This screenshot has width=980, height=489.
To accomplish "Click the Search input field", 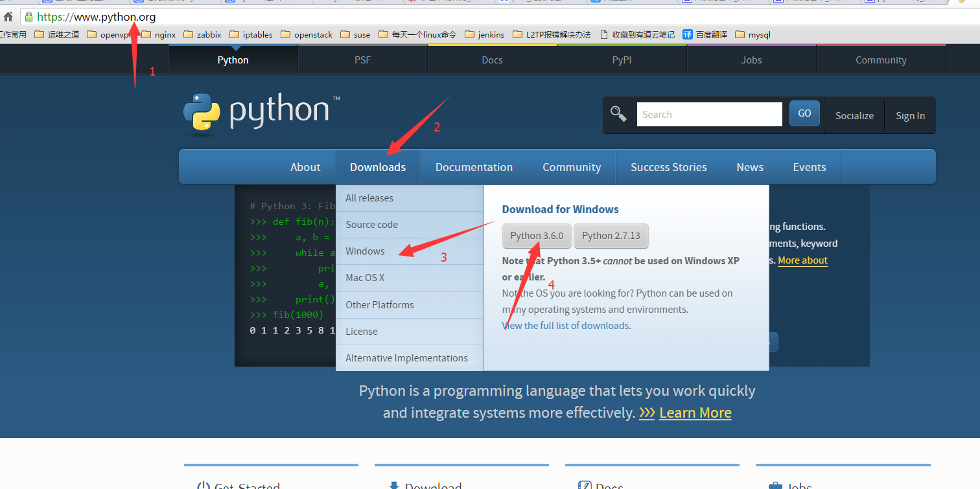I will point(710,115).
